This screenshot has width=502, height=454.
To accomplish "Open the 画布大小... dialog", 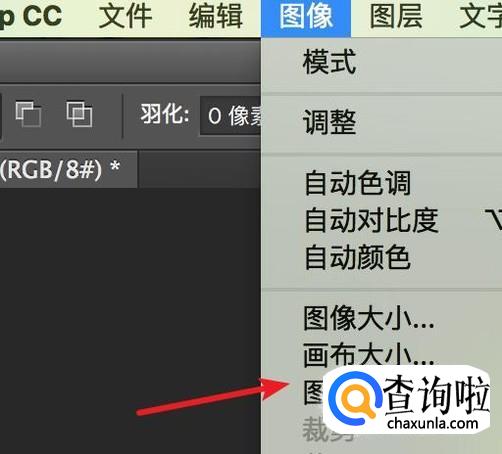I will [x=382, y=355].
